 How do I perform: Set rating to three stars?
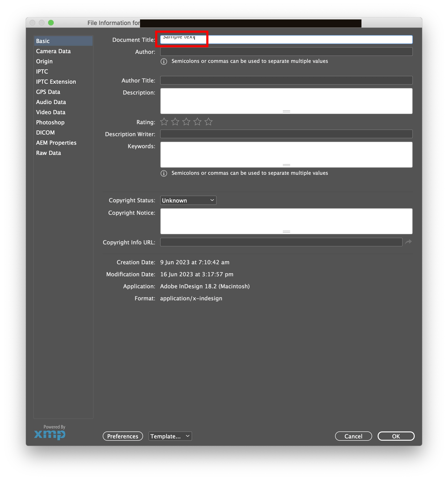tap(186, 122)
